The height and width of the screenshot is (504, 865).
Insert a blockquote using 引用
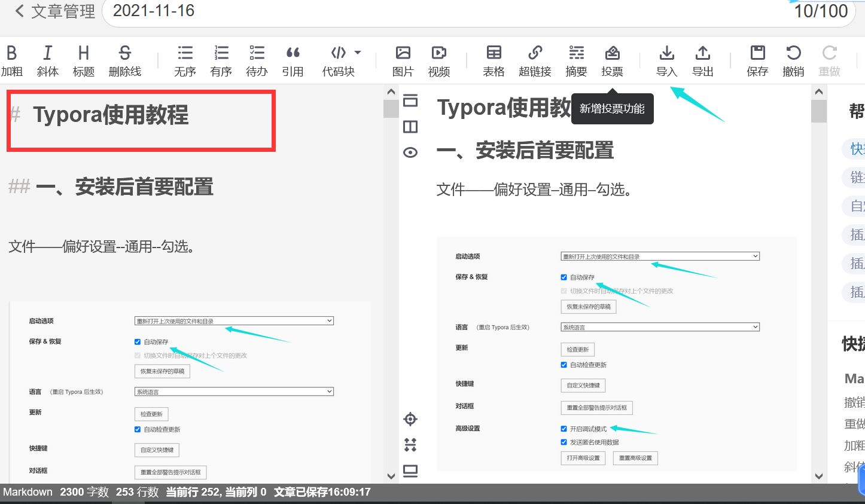(293, 61)
